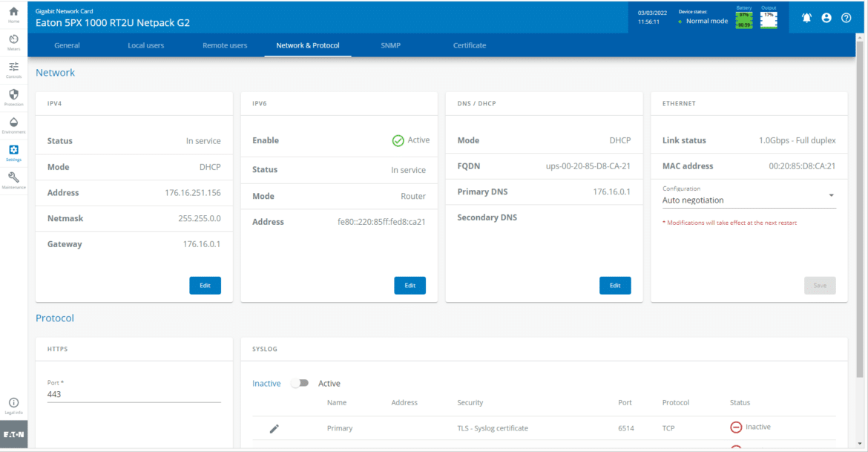Click the TCP protocol cell
The image size is (868, 452).
pyautogui.click(x=668, y=428)
